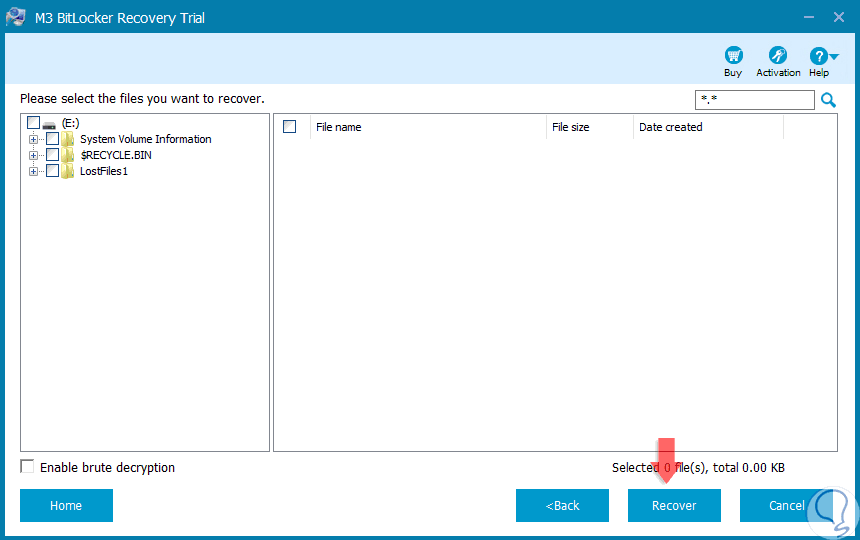Click the Home button
Screen dimensions: 860x540
click(x=66, y=505)
